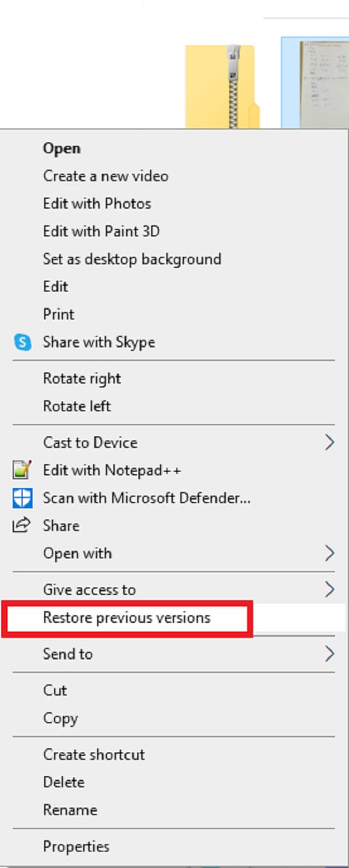Choose Edit with Photos
Image resolution: width=349 pixels, height=868 pixels.
97,204
